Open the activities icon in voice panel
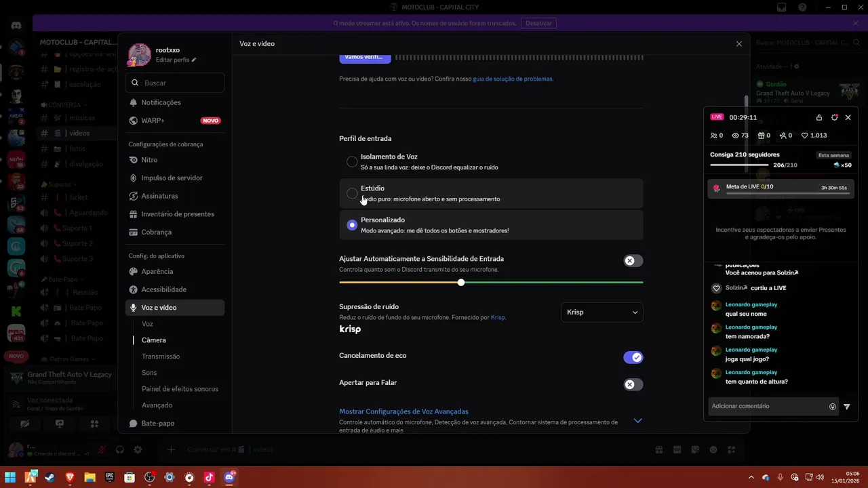 point(94,424)
